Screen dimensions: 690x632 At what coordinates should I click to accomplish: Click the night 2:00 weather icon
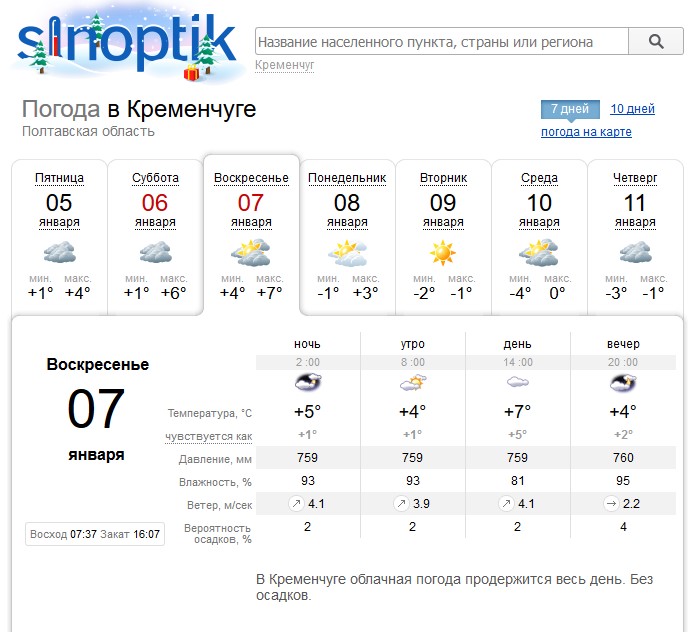pos(308,383)
